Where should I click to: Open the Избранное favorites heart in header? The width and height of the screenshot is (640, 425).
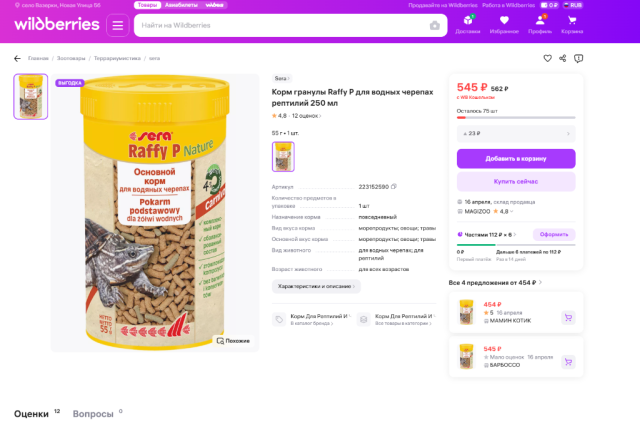click(504, 24)
